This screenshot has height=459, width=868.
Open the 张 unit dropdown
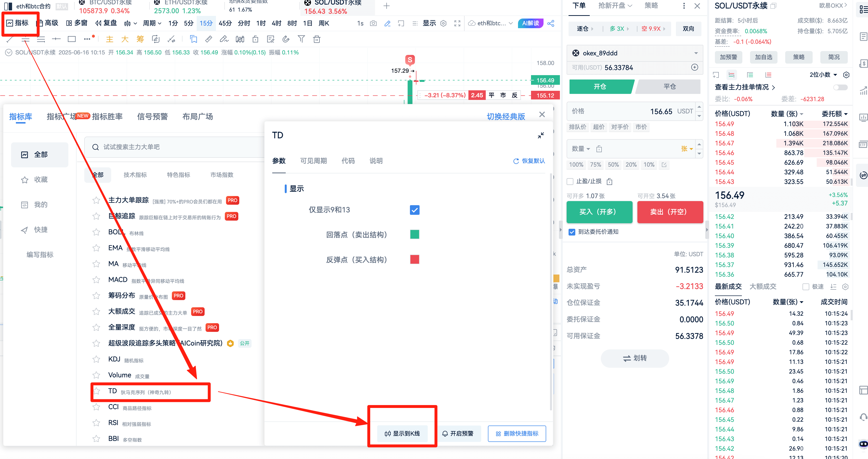click(x=687, y=149)
